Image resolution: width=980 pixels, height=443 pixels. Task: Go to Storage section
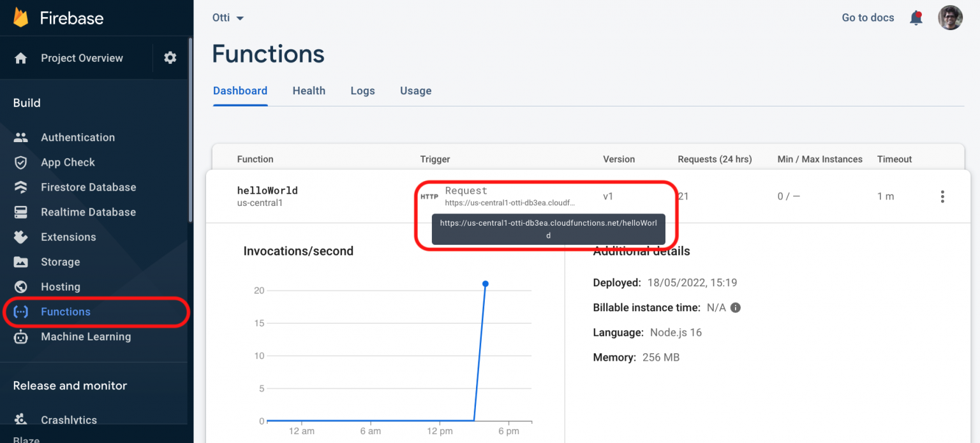click(61, 262)
